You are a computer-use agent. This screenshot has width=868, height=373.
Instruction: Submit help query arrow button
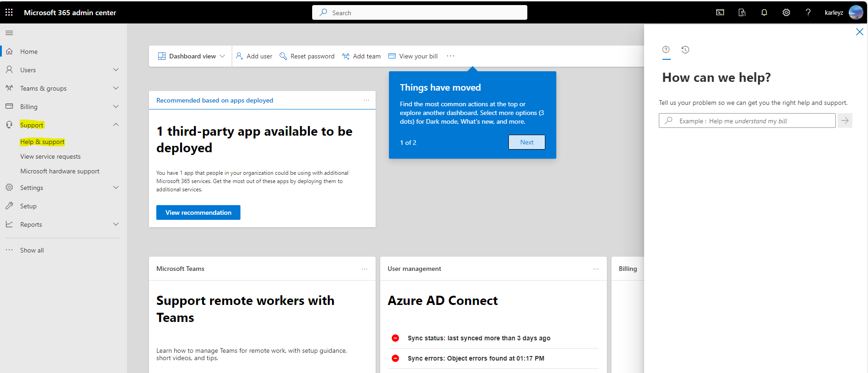tap(845, 121)
